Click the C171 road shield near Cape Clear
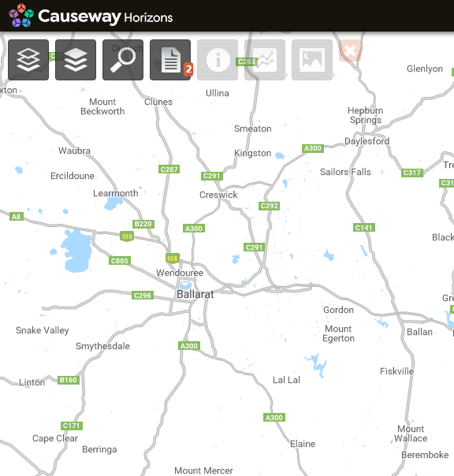The height and width of the screenshot is (476, 454). (x=72, y=426)
